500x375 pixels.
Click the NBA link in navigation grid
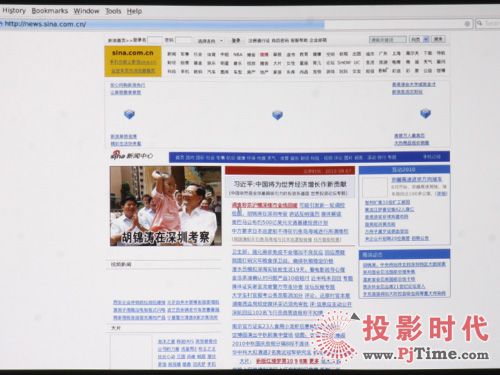coord(238,54)
